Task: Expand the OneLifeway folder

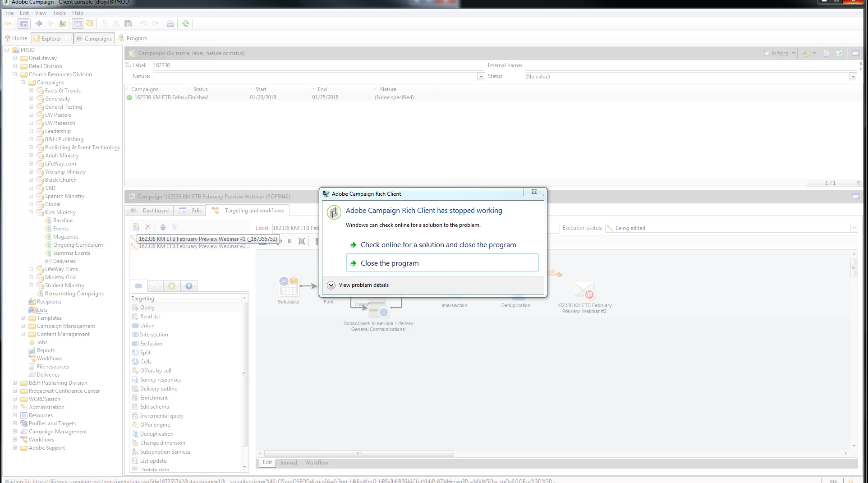Action: 15,58
